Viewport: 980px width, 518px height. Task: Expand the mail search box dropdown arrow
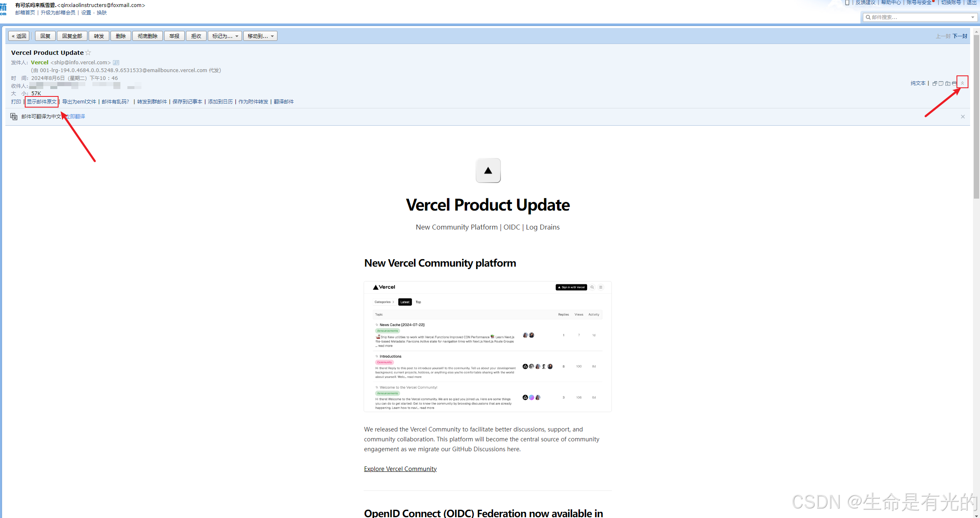coord(973,17)
